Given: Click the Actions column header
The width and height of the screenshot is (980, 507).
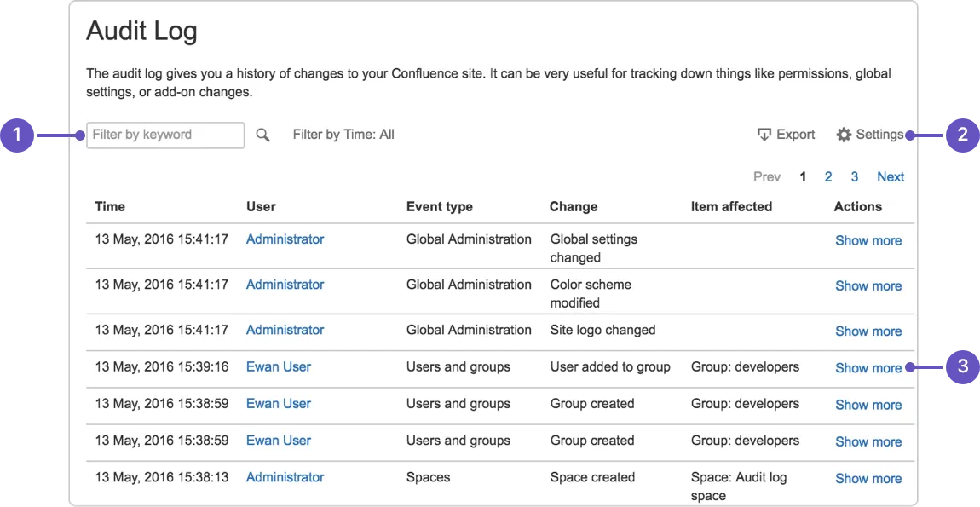Looking at the screenshot, I should (x=857, y=206).
